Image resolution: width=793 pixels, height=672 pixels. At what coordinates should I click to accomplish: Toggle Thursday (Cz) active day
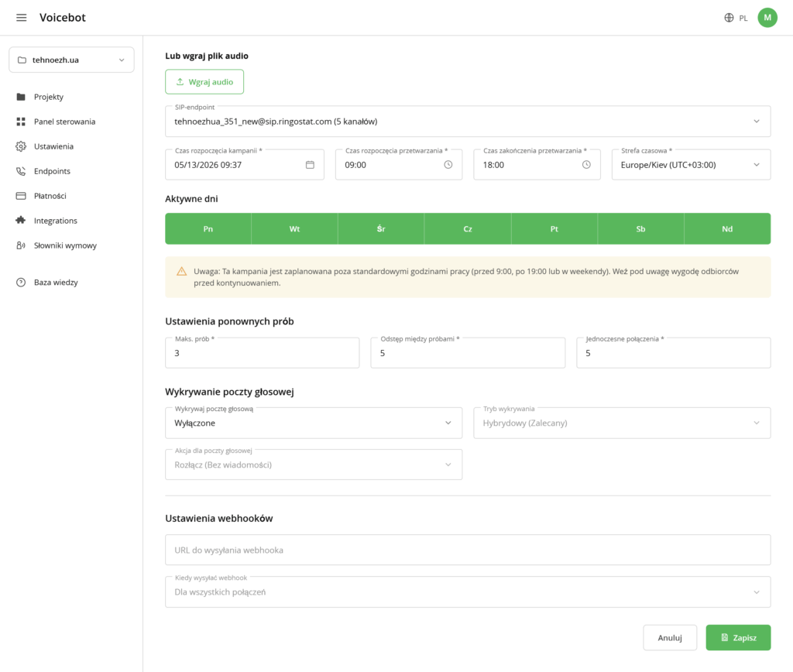point(468,228)
